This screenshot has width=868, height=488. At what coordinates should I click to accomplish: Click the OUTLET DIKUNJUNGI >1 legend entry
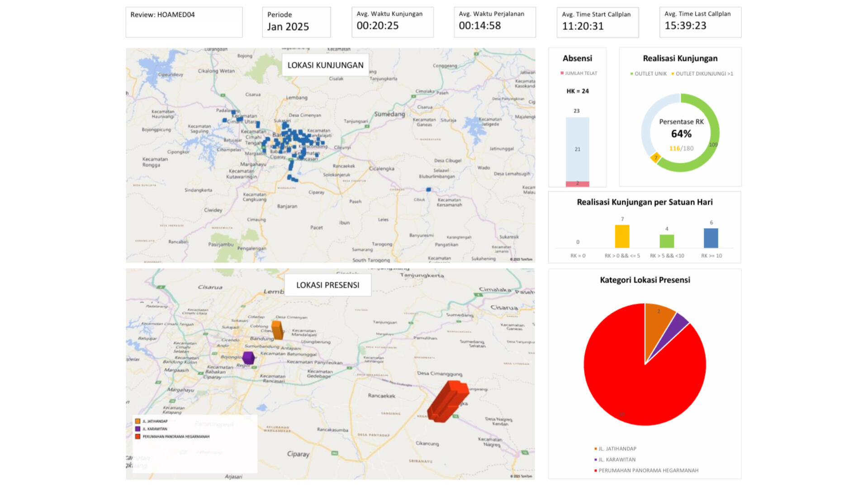pos(702,74)
